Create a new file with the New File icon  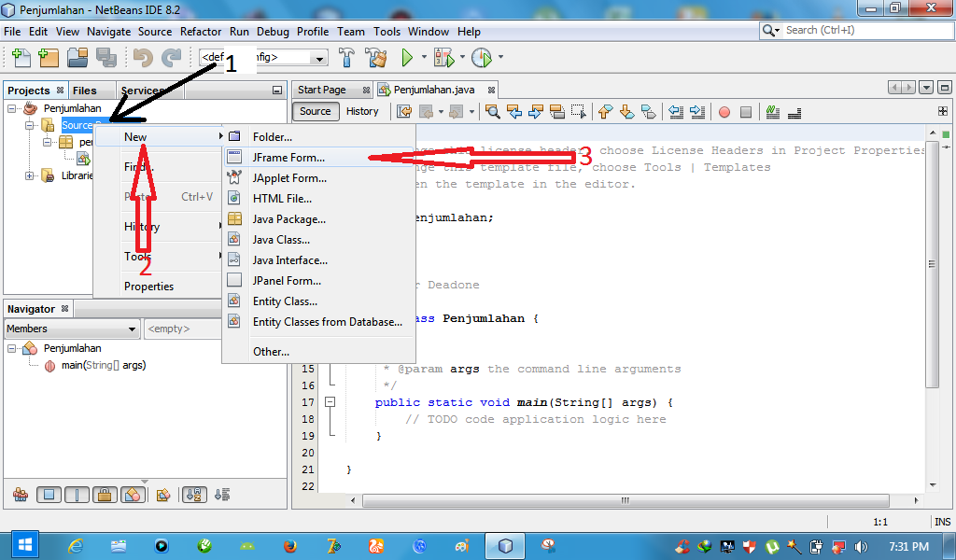(x=21, y=58)
